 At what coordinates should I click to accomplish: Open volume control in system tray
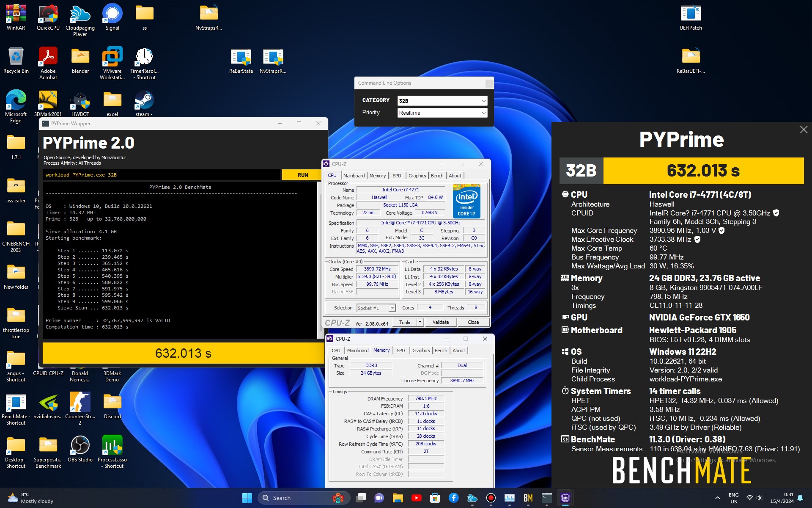(x=759, y=498)
